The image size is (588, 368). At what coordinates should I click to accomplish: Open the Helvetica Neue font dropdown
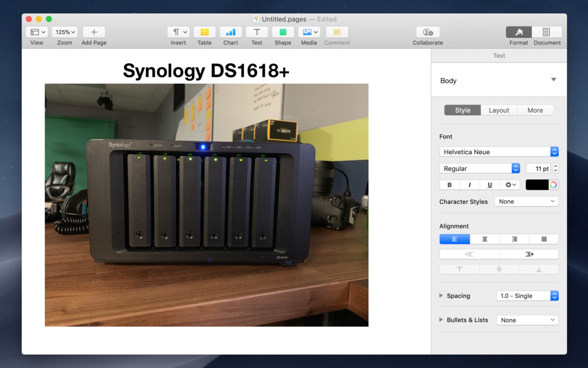(499, 152)
